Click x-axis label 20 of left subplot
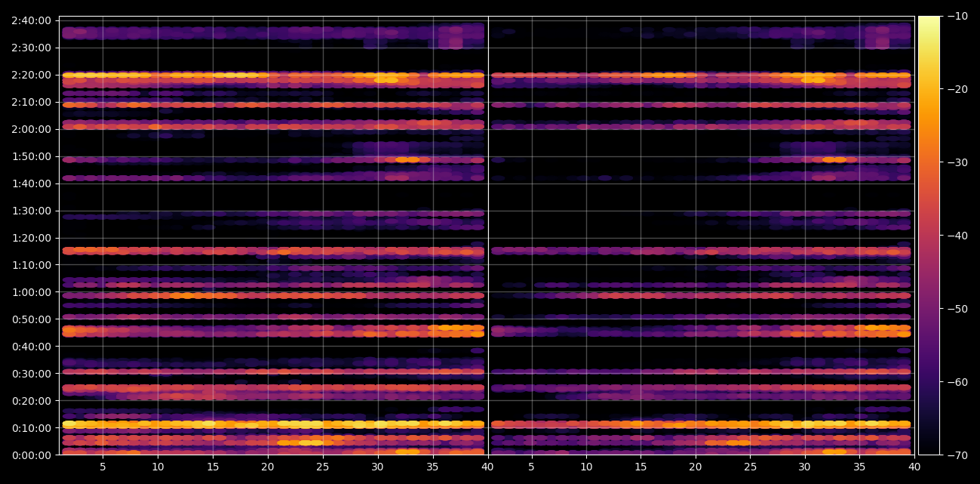980x484 pixels. point(268,467)
